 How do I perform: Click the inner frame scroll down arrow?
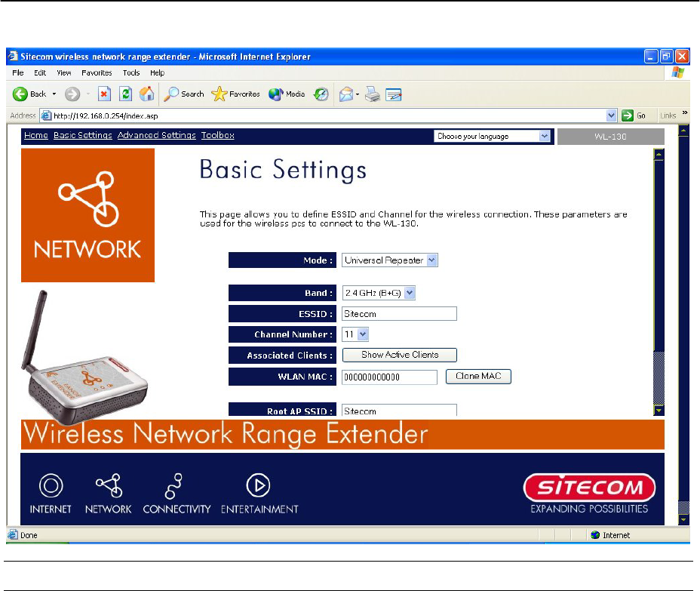[659, 410]
